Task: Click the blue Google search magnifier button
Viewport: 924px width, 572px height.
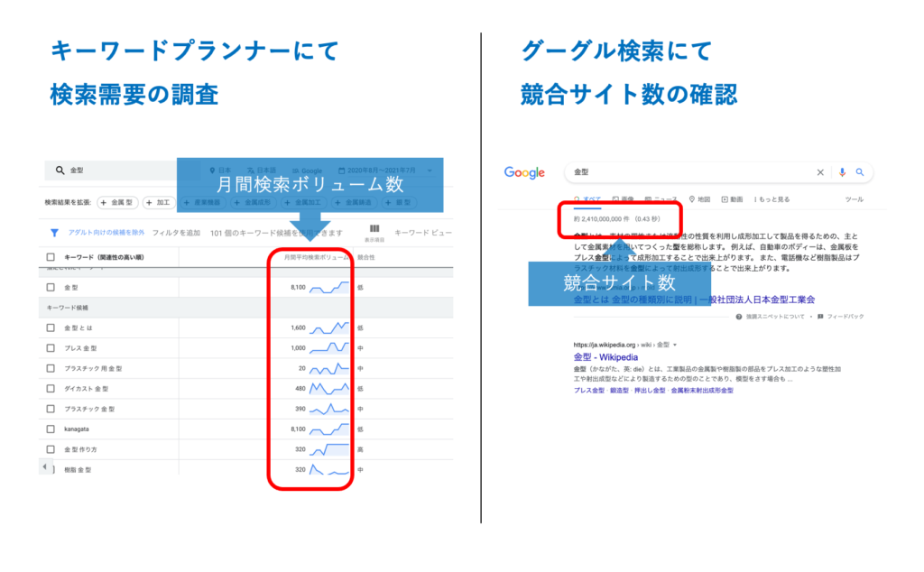Action: [x=860, y=172]
